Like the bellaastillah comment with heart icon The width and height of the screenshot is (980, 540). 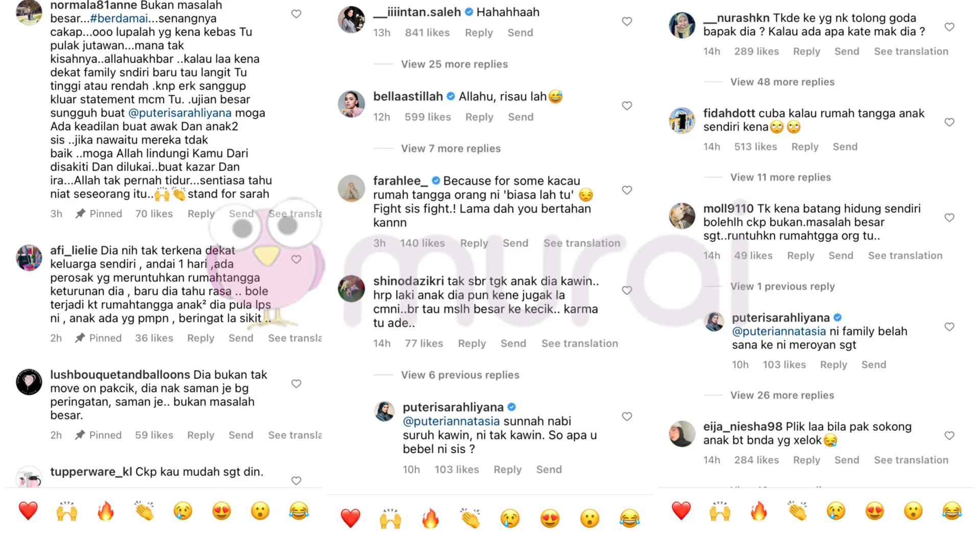click(627, 106)
